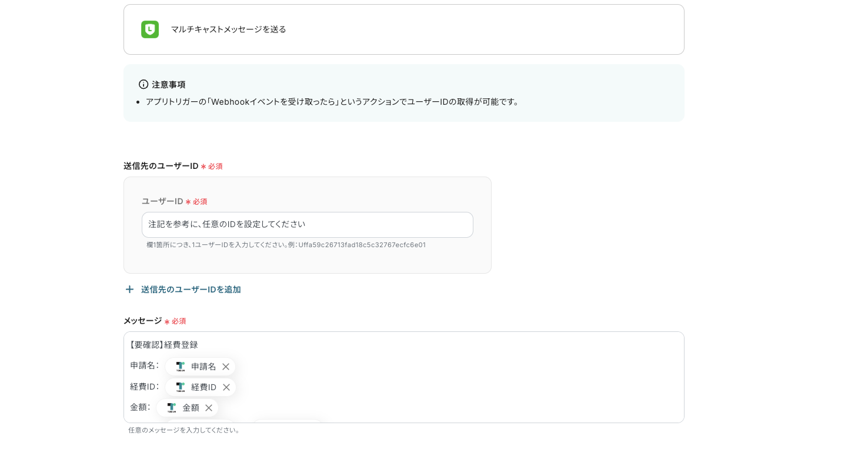Click the TOKIUM icon in 申請名 tag
The image size is (868, 472).
(180, 367)
